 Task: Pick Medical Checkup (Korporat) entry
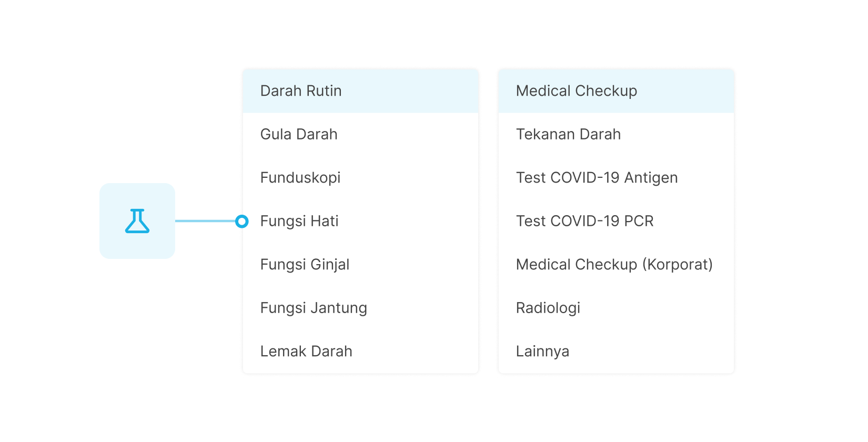click(x=614, y=265)
